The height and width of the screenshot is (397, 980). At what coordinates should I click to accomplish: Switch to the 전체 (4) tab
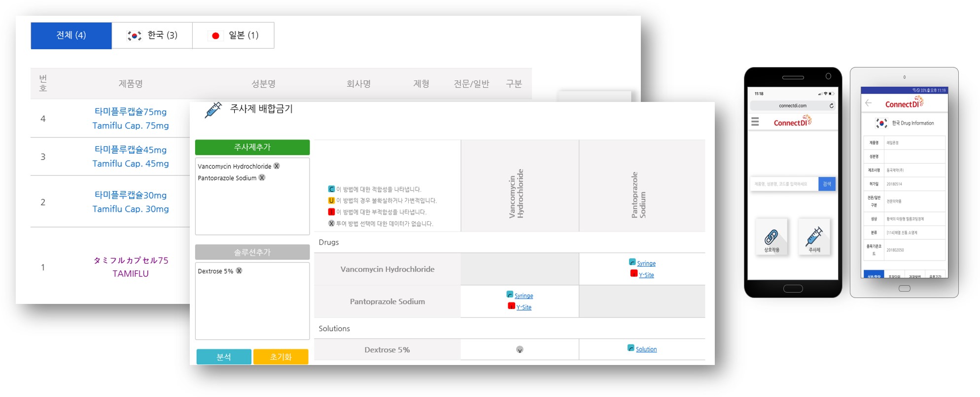(x=71, y=35)
